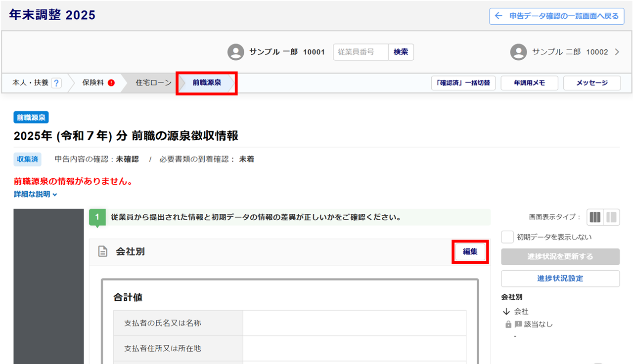Click the document icon next to 会社別
The image size is (633, 364).
click(x=103, y=252)
